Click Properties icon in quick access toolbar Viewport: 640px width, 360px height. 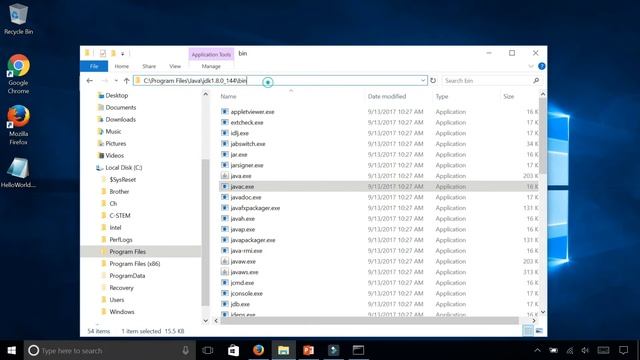point(102,53)
